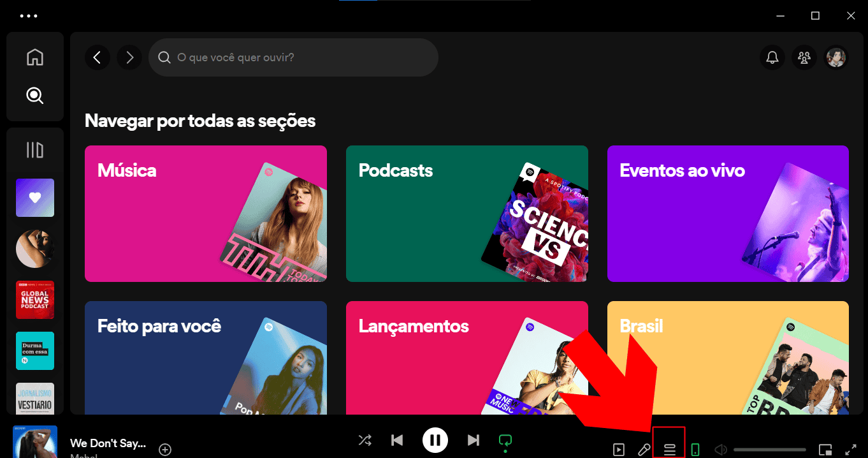
Task: Open the circular artist thumbnail in sidebar
Action: click(x=35, y=249)
